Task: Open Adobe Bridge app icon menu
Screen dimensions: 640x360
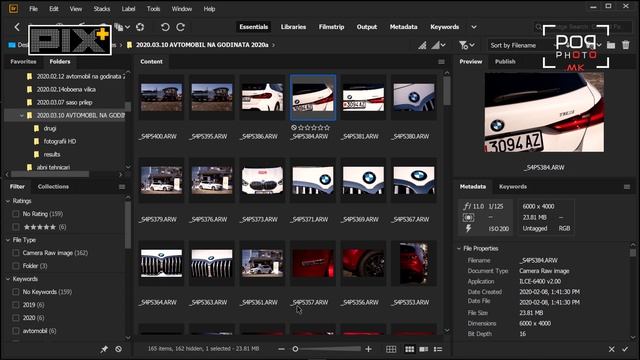Action: click(13, 9)
